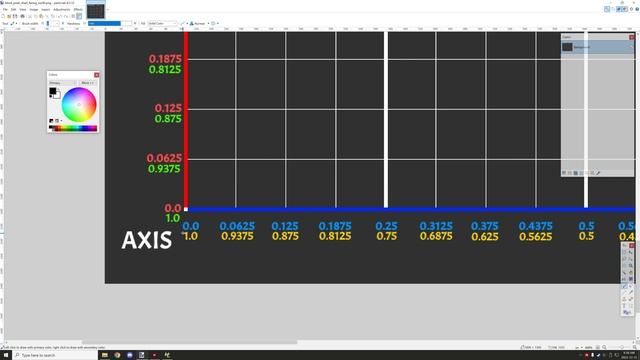Image resolution: width=640 pixels, height=360 pixels.
Task: Select the Eraser tool
Action: 631,286
